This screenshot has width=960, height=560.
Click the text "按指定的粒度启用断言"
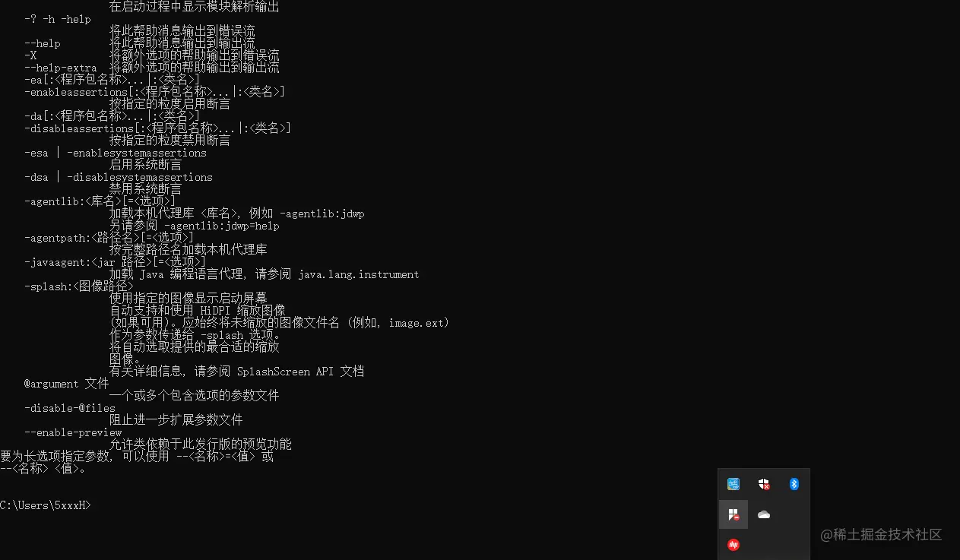(170, 104)
